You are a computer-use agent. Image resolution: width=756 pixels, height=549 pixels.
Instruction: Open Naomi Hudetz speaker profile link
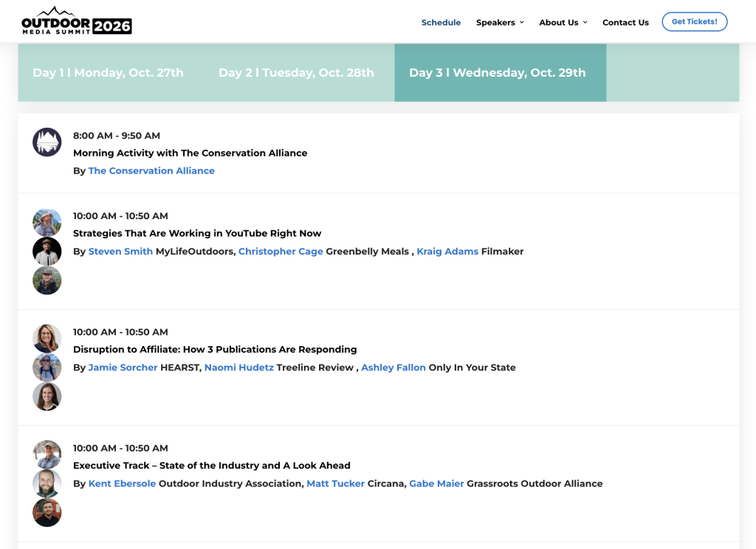[238, 367]
